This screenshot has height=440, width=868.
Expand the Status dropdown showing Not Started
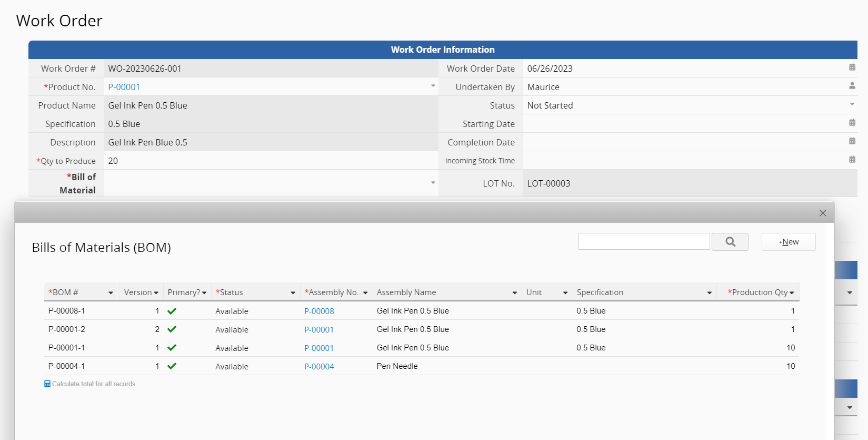tap(852, 104)
